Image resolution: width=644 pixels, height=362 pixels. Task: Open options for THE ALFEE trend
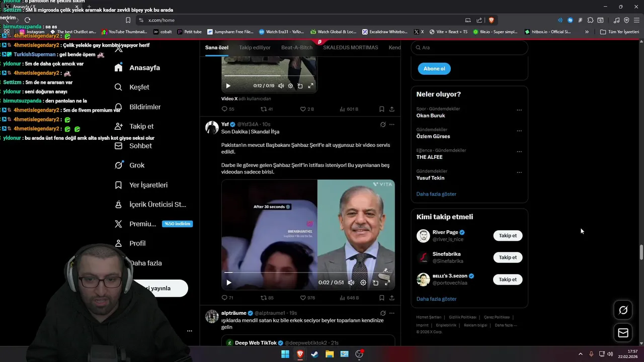click(519, 151)
